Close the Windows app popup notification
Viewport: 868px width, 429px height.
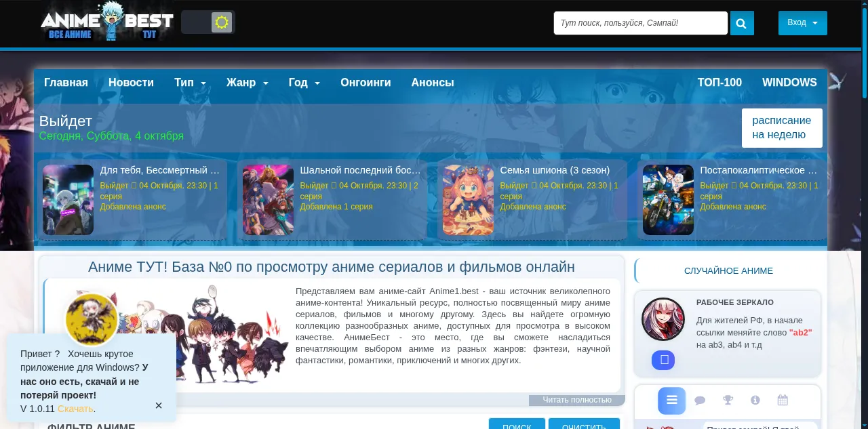click(159, 405)
